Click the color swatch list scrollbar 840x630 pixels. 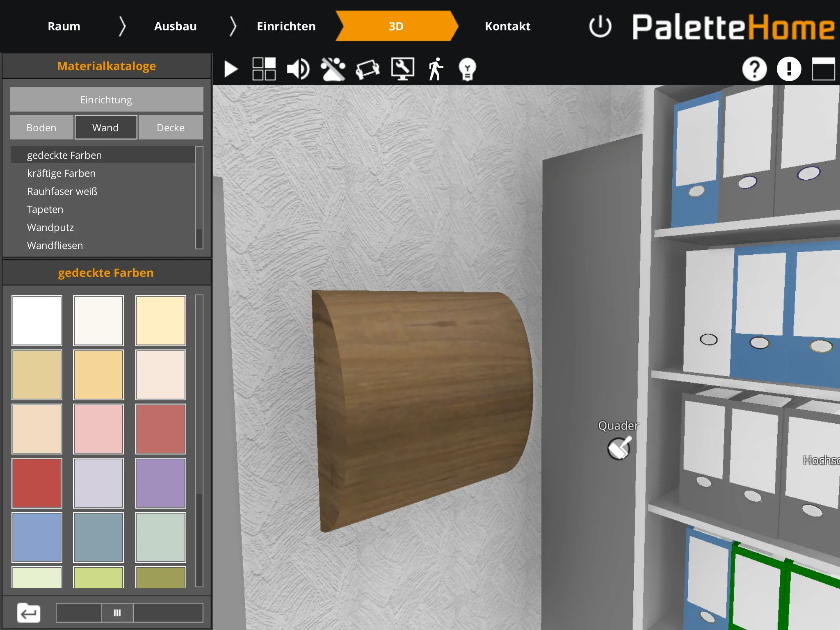(x=199, y=441)
